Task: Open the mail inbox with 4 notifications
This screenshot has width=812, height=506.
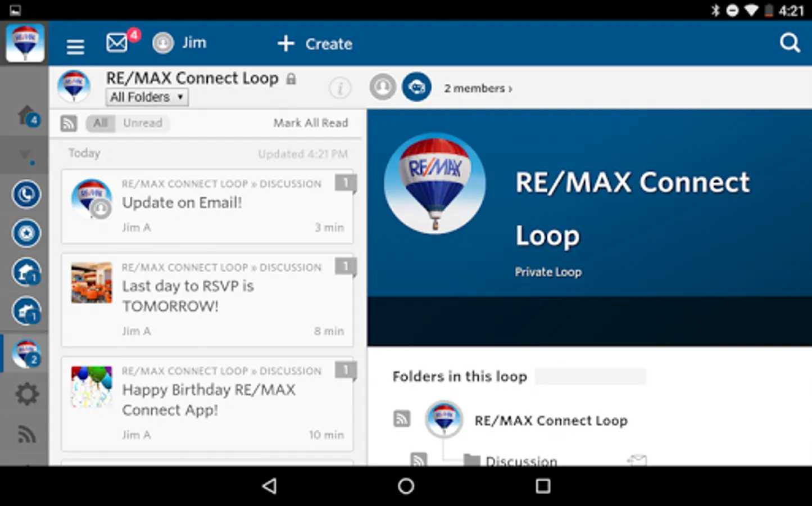Action: click(x=117, y=43)
